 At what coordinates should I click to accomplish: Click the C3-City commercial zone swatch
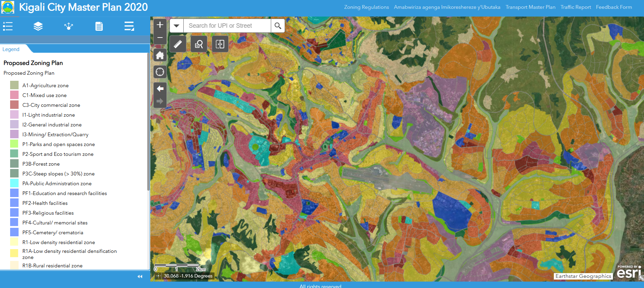coord(14,104)
